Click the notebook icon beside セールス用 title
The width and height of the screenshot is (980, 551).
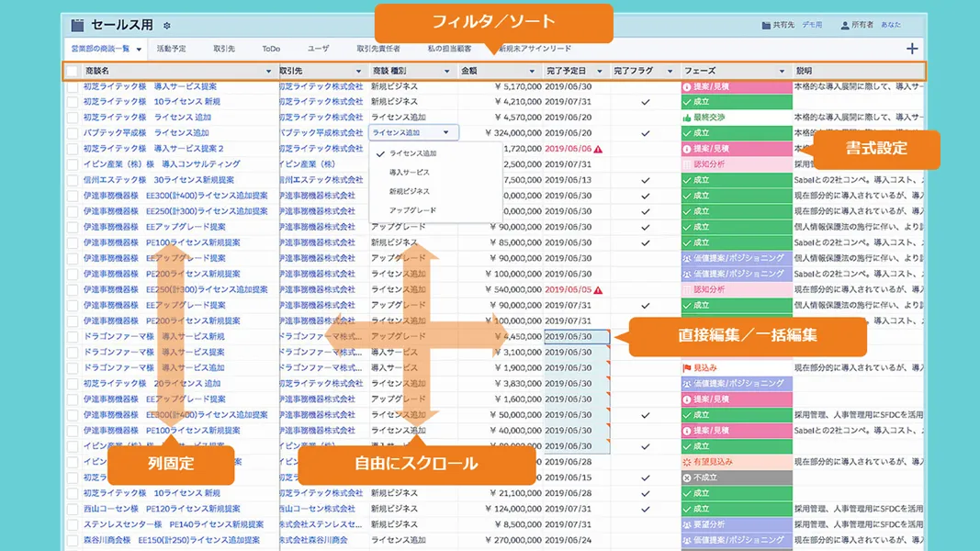tap(77, 25)
